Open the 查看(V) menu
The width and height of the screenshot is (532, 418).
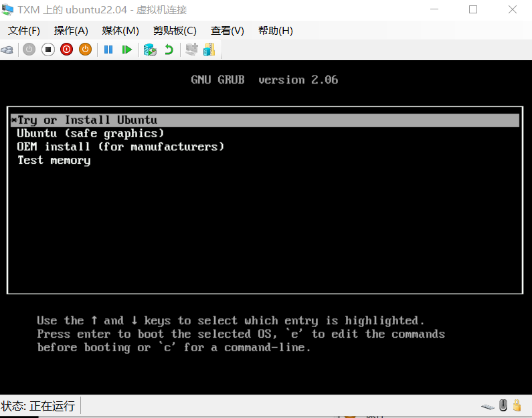pyautogui.click(x=228, y=31)
